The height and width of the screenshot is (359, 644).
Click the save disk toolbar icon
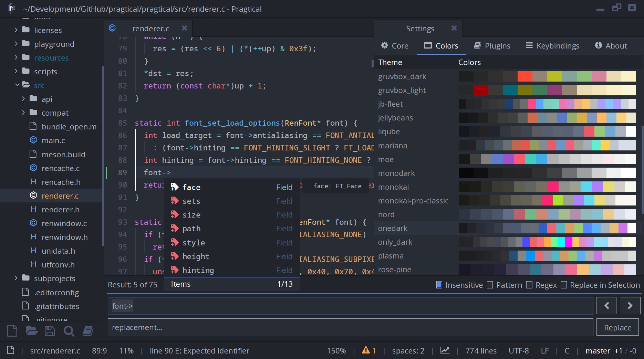[x=50, y=331]
